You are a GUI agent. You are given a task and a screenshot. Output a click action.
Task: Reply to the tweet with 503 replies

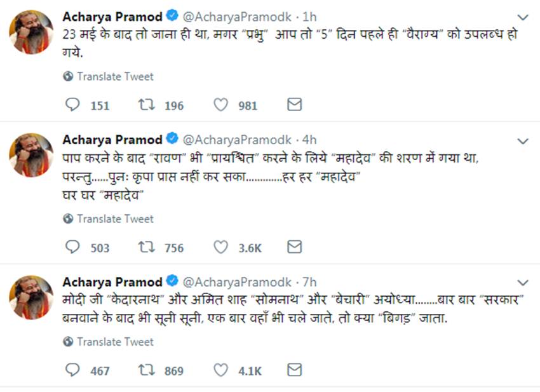[73, 247]
